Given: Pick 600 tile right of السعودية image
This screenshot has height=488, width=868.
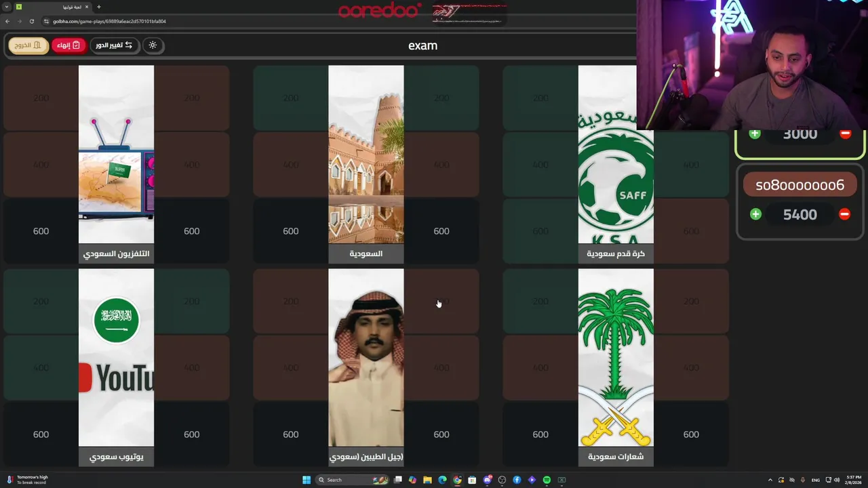Looking at the screenshot, I should pos(441,231).
